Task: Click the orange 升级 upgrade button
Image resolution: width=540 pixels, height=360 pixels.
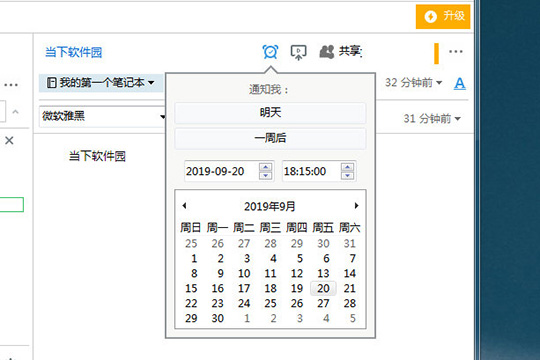Action: [x=443, y=17]
